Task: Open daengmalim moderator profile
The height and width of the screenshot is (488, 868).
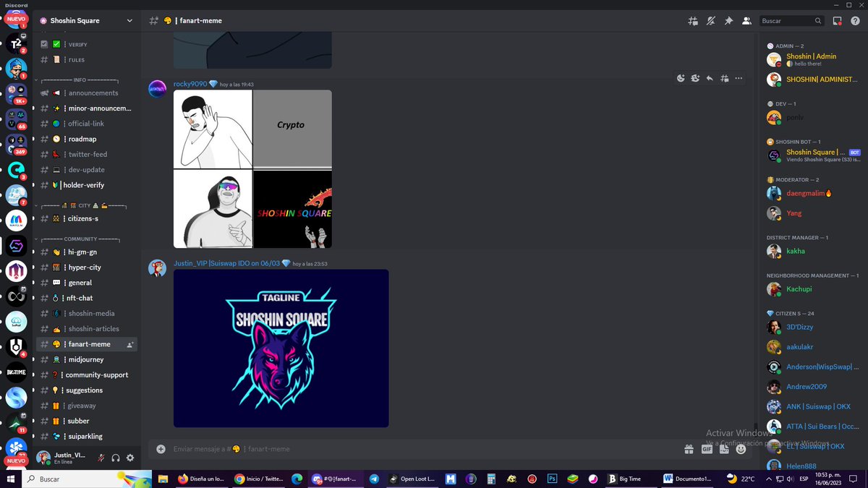Action: point(812,193)
